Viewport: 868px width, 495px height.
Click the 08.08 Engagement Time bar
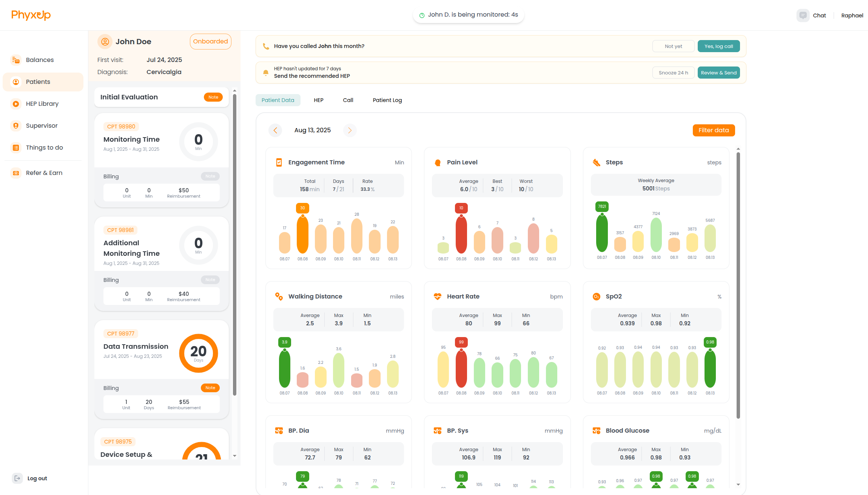coord(302,234)
